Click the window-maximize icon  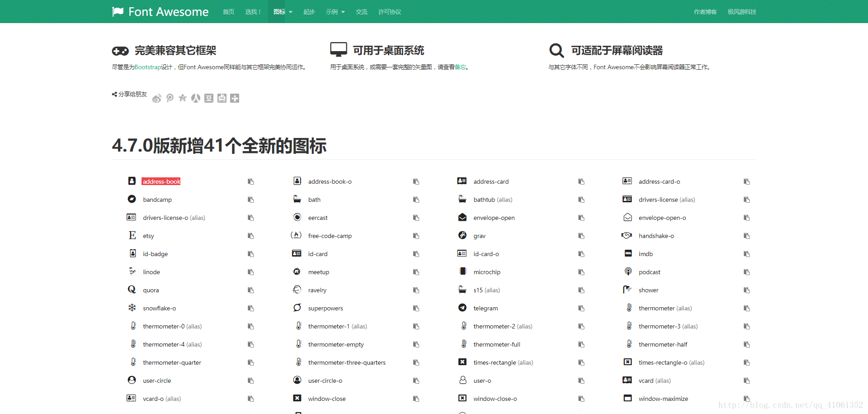pyautogui.click(x=627, y=398)
